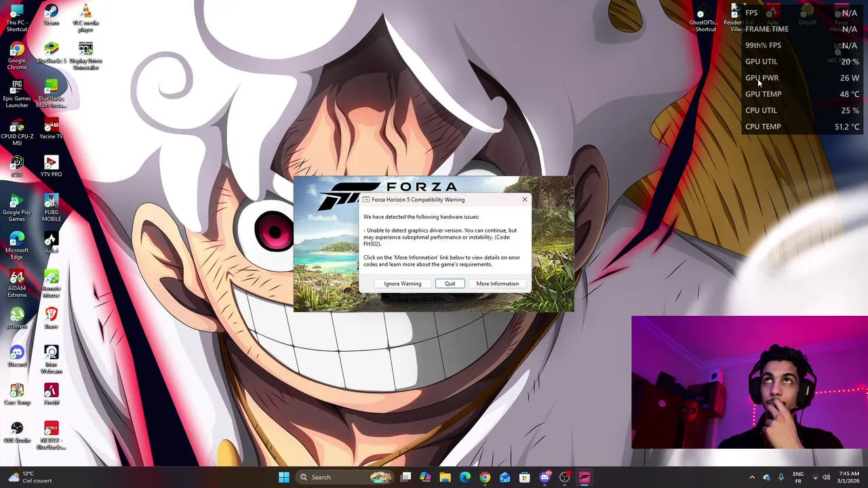Open Discord from the taskbar
Screen dimensions: 868x488
[545, 477]
